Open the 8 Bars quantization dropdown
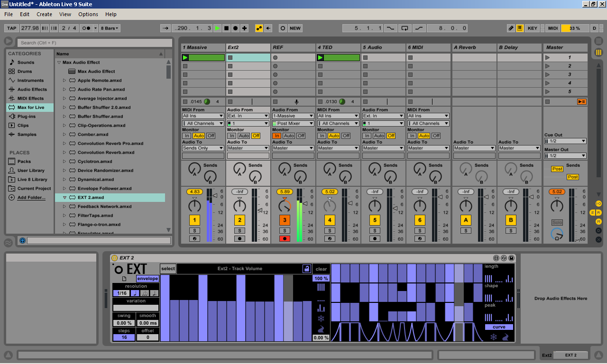607x364 pixels. (110, 28)
